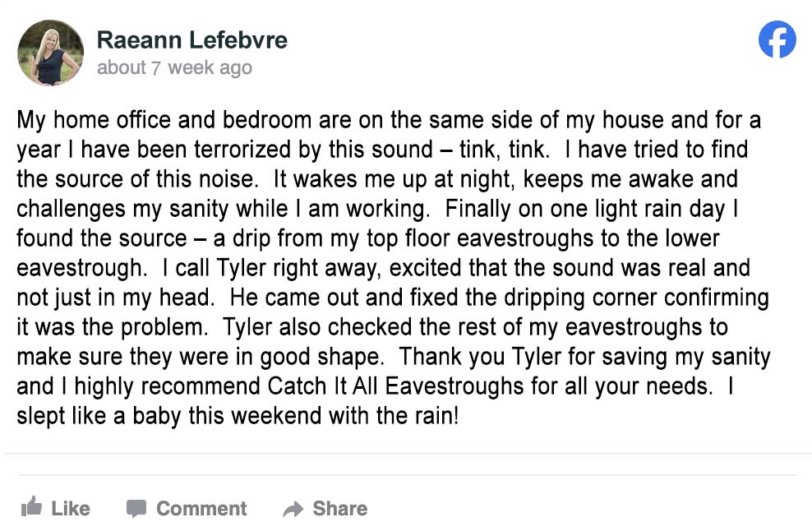Viewport: 812px width, 531px height.
Task: Click the Facebook logo icon
Action: (x=777, y=39)
